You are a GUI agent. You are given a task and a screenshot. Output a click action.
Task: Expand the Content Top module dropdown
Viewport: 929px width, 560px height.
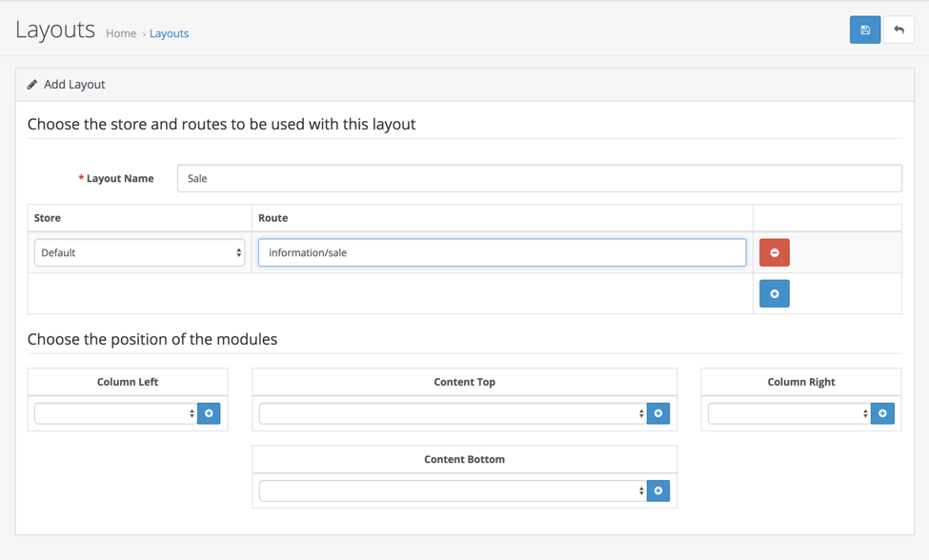coord(453,413)
